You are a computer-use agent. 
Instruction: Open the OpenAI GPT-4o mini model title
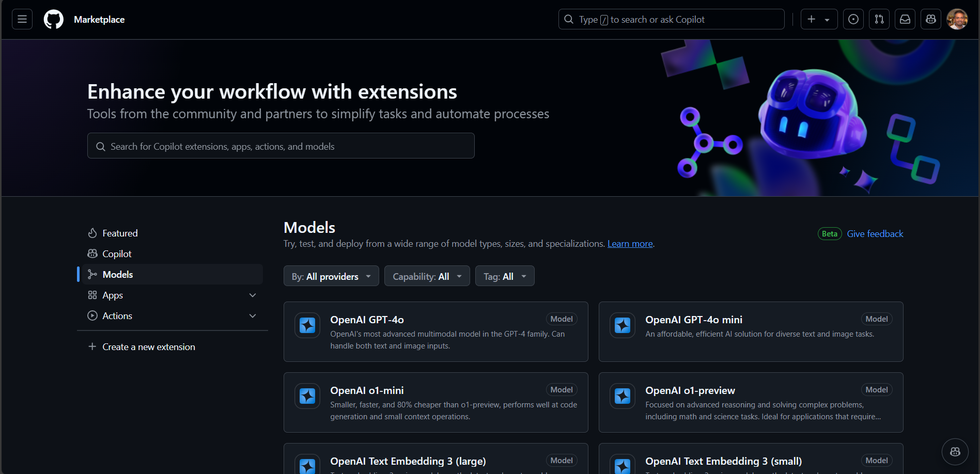(694, 320)
